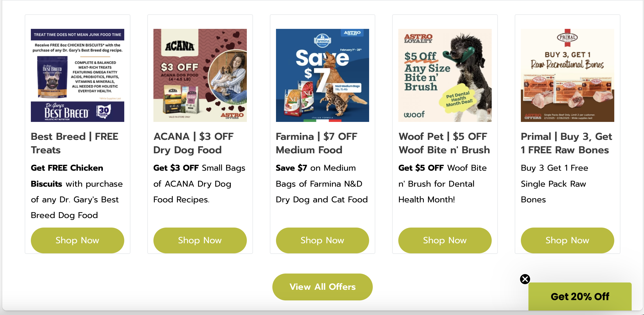Open the Primal Buy 3 Get 1 image
Viewport: 644px width, 315px height.
coord(567,75)
